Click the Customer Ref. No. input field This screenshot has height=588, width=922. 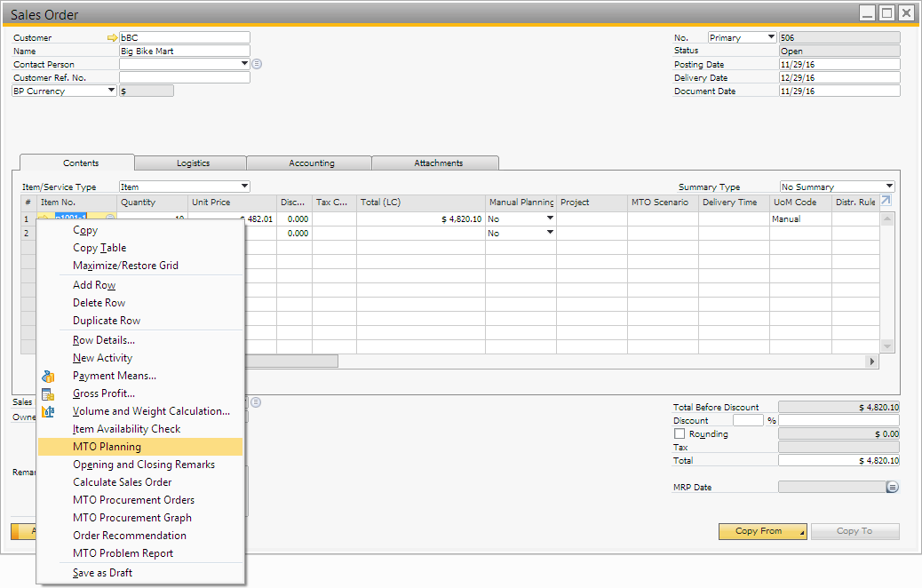point(185,77)
